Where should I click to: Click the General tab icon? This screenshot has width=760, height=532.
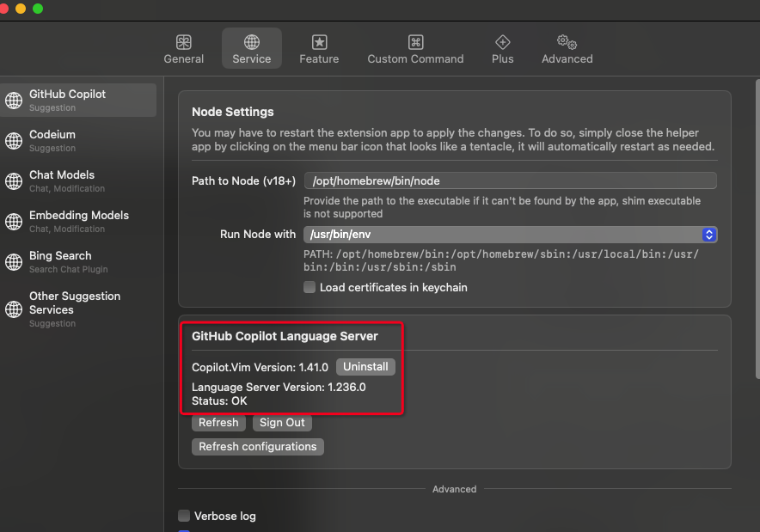(184, 42)
